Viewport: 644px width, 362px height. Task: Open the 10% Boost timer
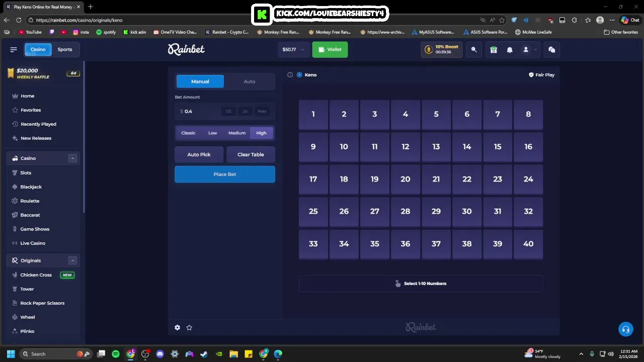point(442,49)
